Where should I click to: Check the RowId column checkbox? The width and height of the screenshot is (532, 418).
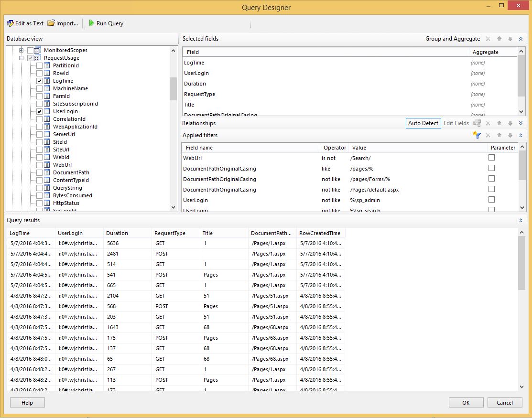tap(39, 73)
